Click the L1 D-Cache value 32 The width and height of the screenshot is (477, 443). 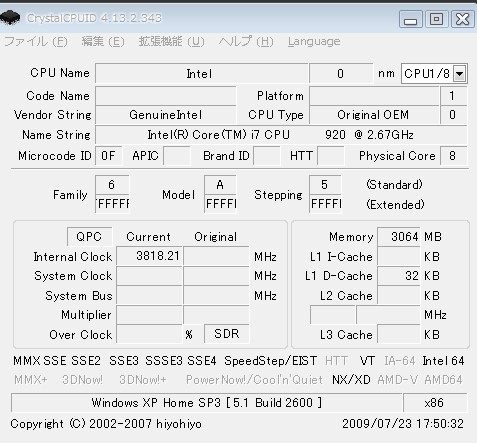tap(399, 276)
